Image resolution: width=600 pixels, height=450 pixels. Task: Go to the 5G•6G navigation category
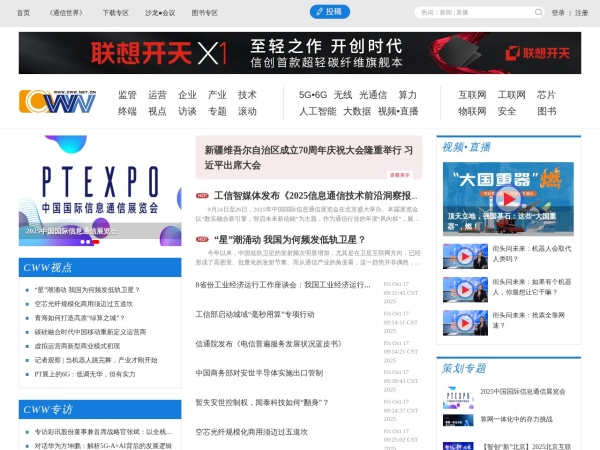tap(313, 95)
